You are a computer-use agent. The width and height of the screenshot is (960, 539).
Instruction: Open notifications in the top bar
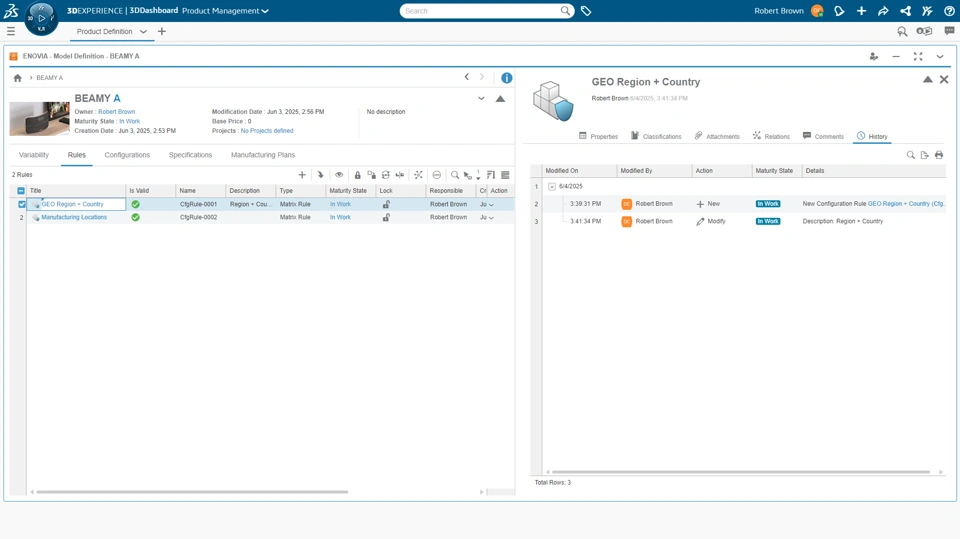839,11
